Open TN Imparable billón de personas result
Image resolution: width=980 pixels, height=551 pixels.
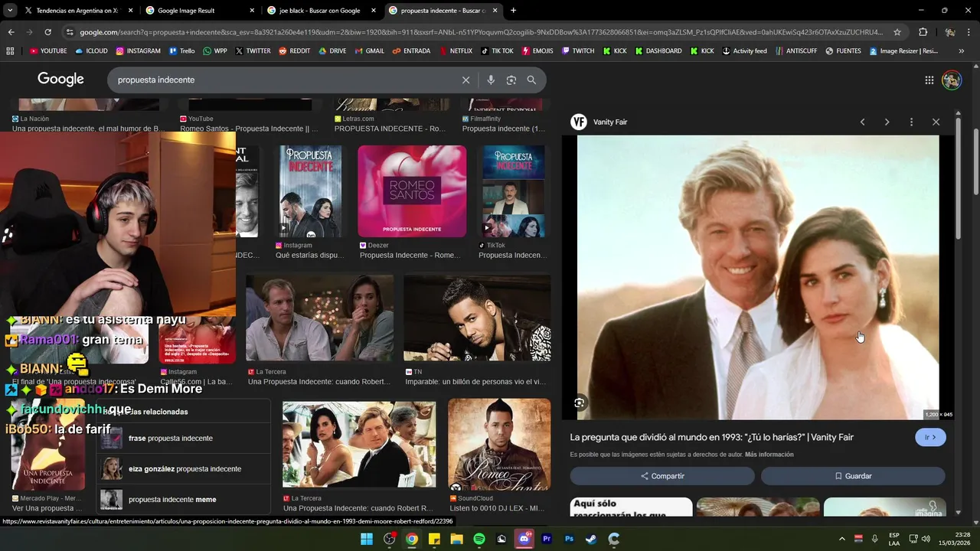click(477, 318)
